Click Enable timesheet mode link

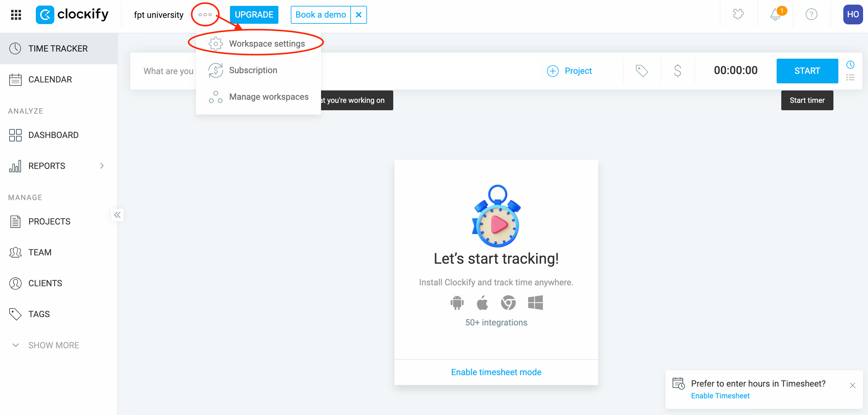click(x=496, y=372)
